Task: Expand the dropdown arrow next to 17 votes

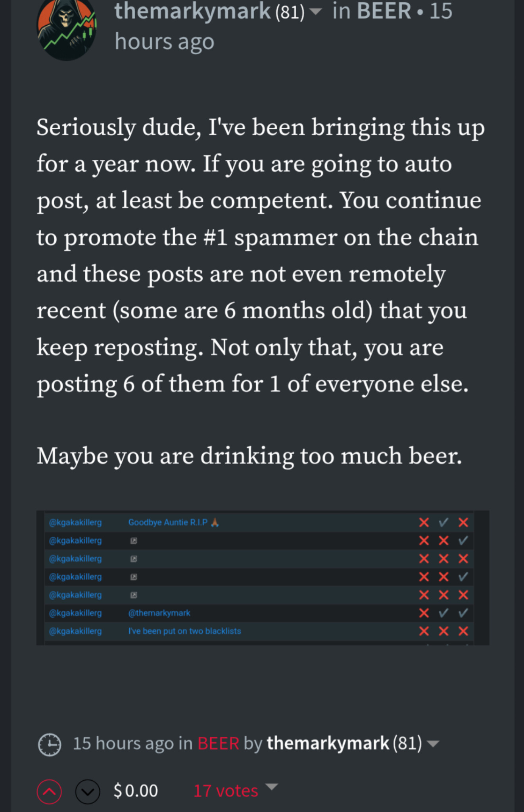Action: point(272,787)
